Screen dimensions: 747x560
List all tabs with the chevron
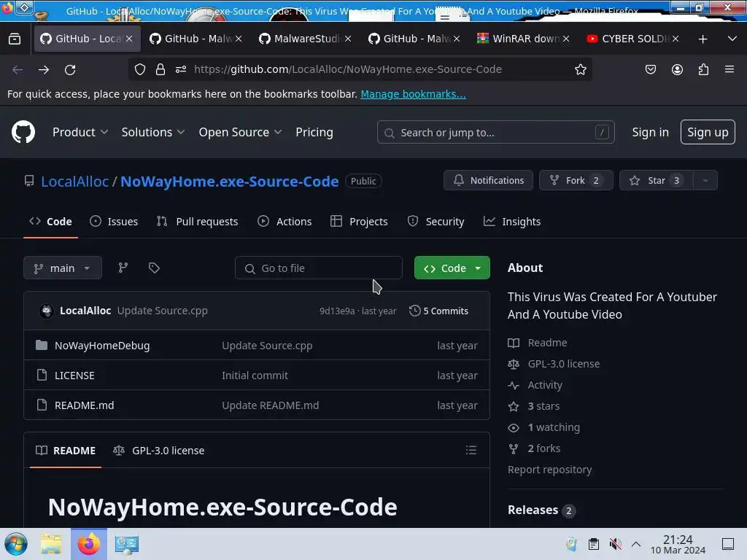732,39
